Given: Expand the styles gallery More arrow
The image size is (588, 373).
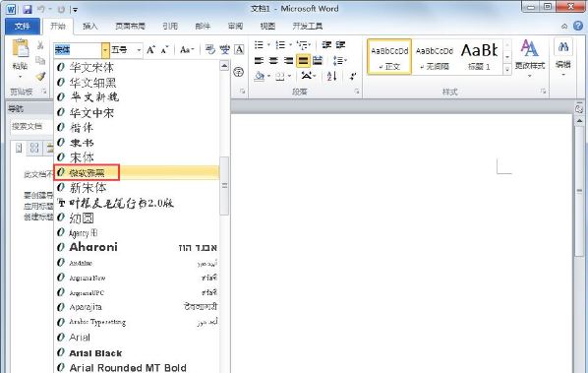Looking at the screenshot, I should pyautogui.click(x=507, y=70).
